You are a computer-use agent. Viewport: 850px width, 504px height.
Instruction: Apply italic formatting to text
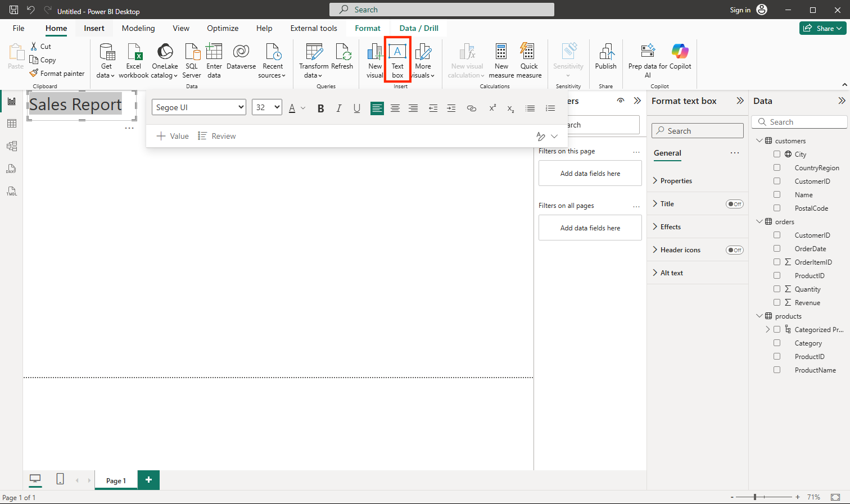[338, 108]
